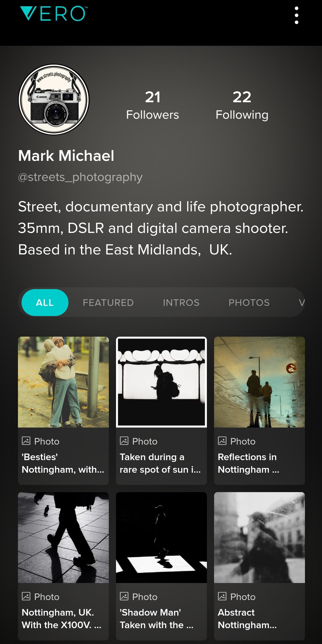322x644 pixels.
Task: Open the 'Shadow Man' silhouette photo
Action: point(161,538)
